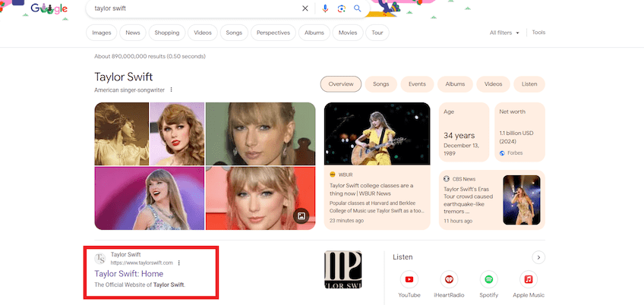Open the CBS News Eras Tour tremors article
The width and height of the screenshot is (644, 305).
click(x=469, y=200)
